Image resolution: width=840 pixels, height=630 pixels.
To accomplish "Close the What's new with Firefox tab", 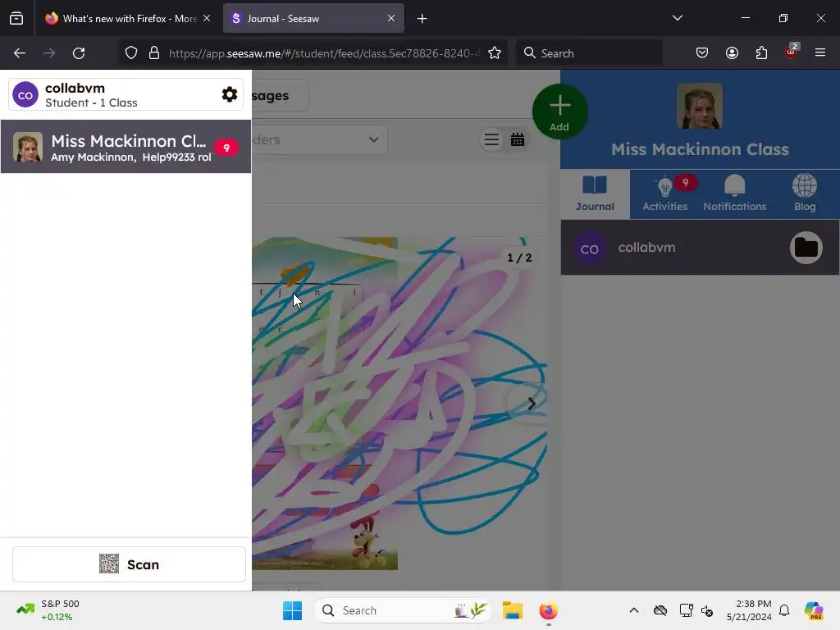I will 207,18.
